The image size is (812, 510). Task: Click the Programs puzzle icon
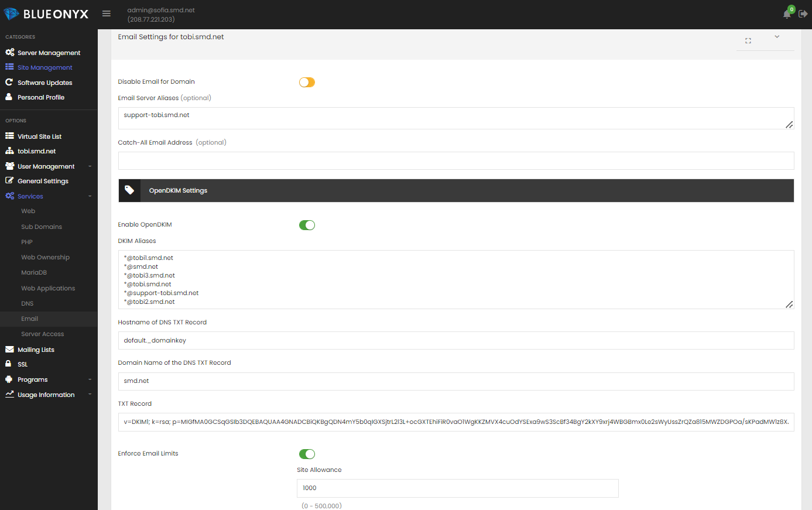click(9, 379)
